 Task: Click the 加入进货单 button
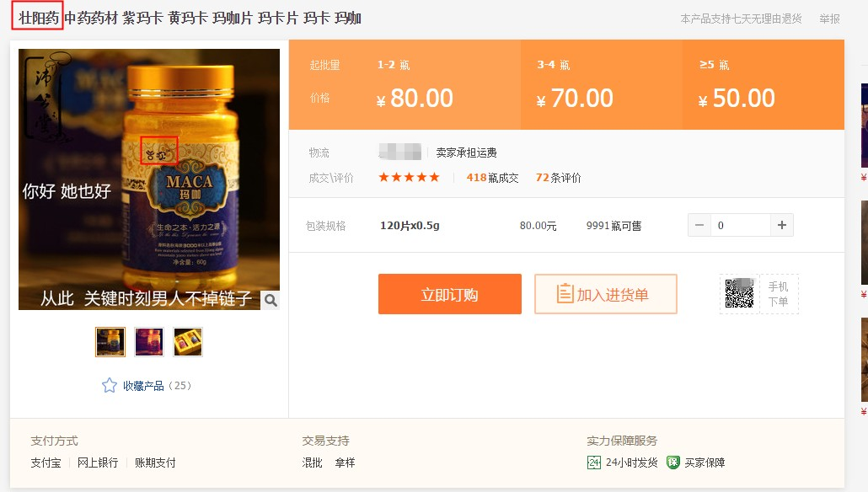coord(606,294)
